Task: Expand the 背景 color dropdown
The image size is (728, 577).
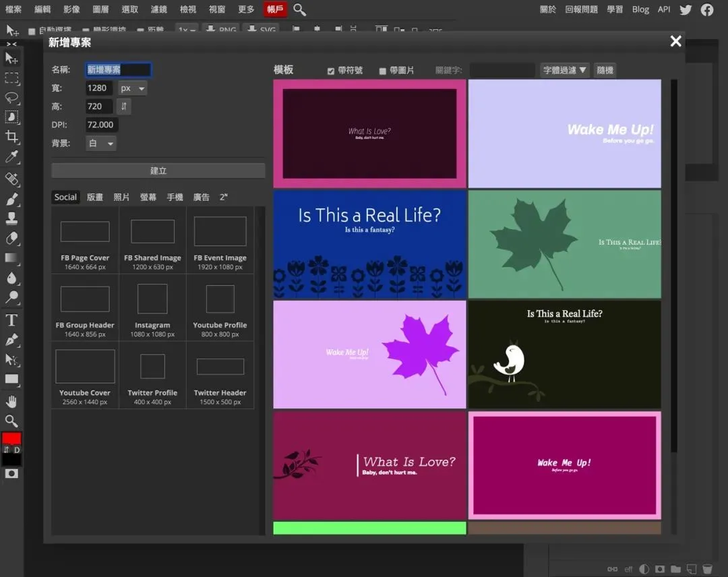Action: 101,143
